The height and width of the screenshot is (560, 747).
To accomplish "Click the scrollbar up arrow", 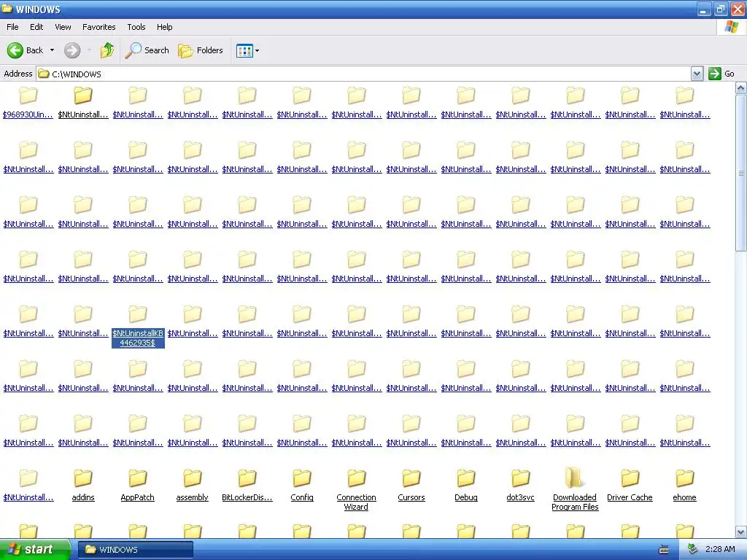I will (741, 88).
